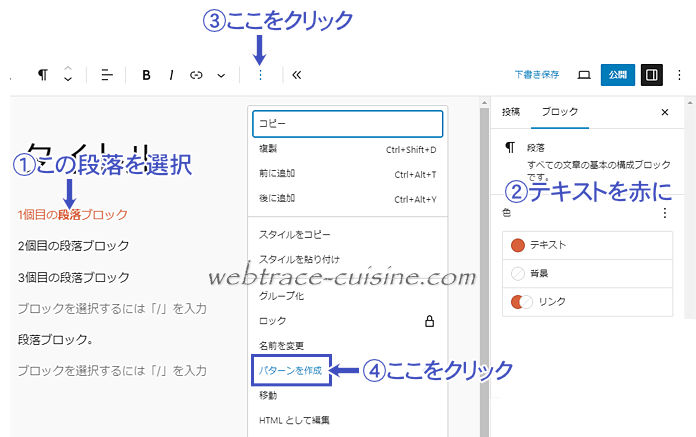Click the 3個目の段落ブロック paragraph

click(73, 277)
